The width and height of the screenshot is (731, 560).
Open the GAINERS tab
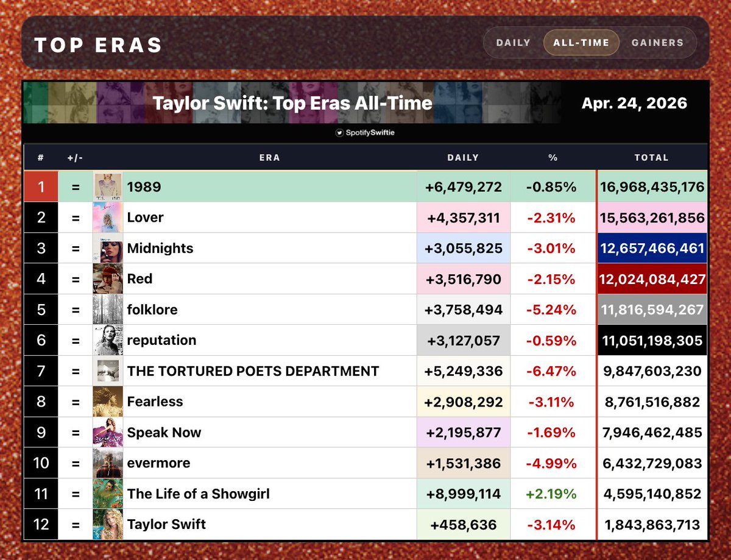(658, 43)
